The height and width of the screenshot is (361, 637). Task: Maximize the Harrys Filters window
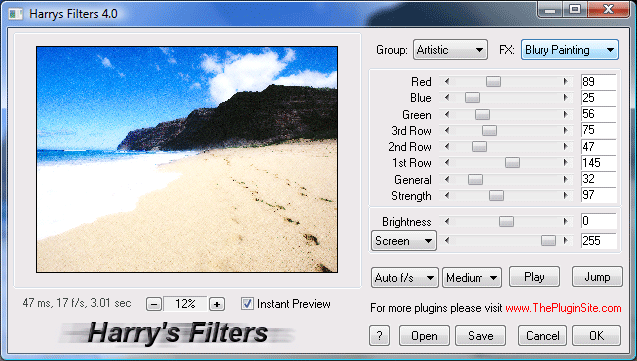(575, 9)
